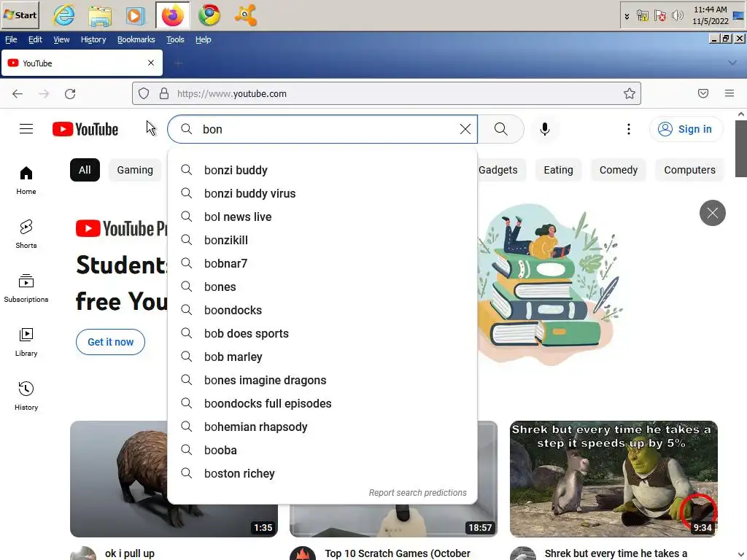Select the Gaming filter chip
Viewport: 747px width, 560px height.
(135, 170)
